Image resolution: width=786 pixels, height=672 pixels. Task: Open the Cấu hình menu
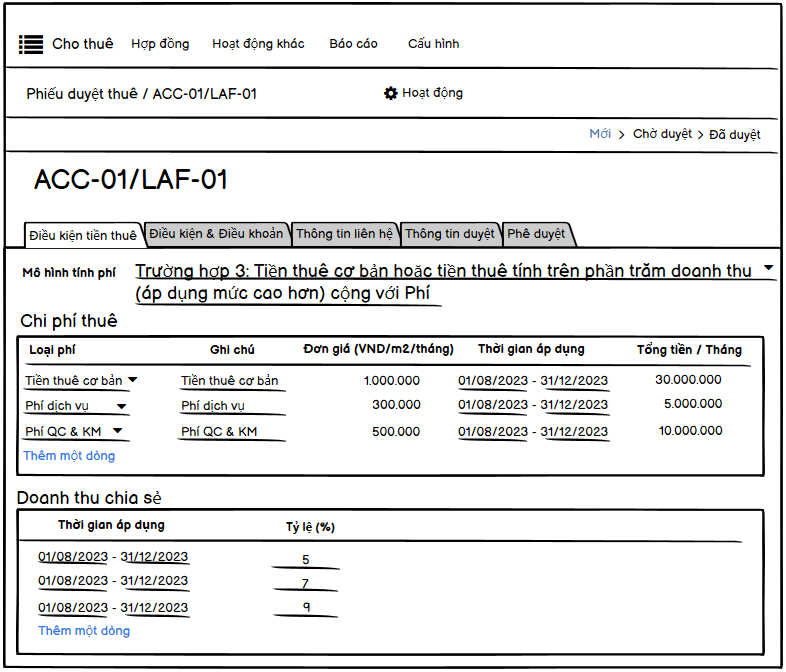click(434, 44)
